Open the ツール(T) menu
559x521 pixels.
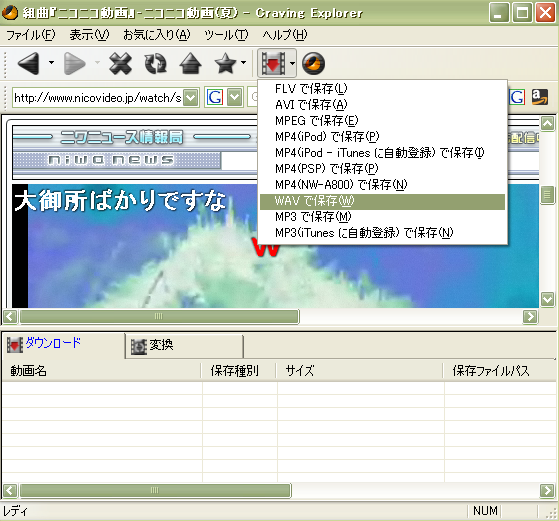click(226, 35)
